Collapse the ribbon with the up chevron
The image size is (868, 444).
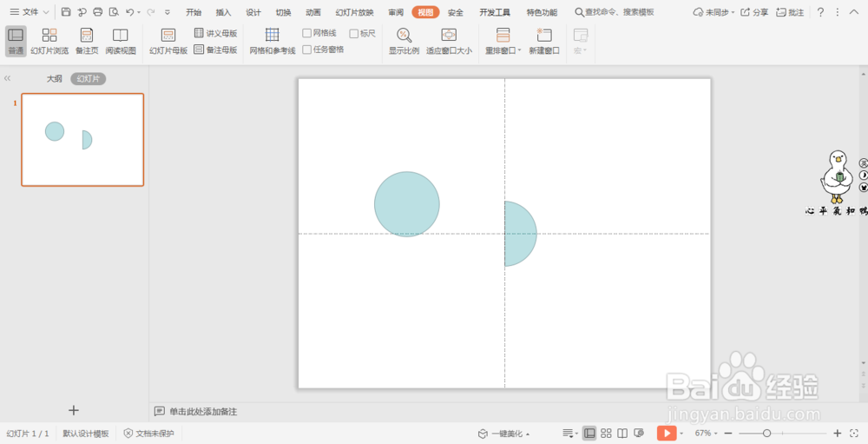pos(853,11)
